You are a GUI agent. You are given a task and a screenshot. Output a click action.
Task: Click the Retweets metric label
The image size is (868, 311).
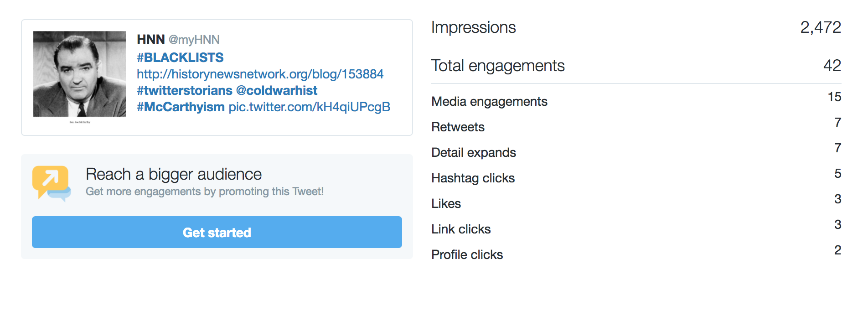(458, 127)
